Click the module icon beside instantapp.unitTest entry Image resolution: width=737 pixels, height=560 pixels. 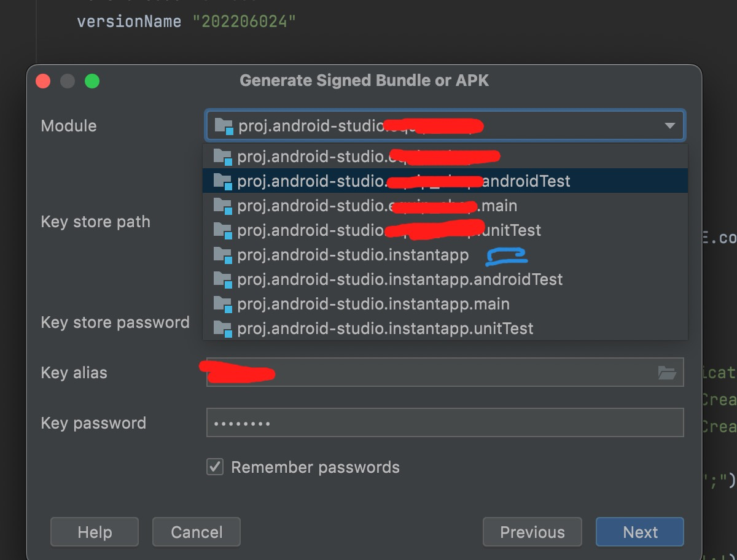pos(222,329)
